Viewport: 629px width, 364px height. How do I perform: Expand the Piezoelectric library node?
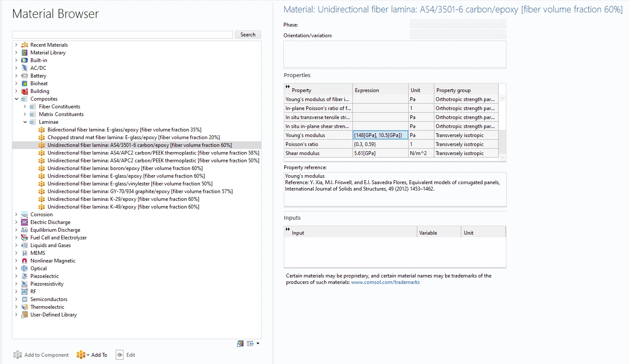point(17,276)
